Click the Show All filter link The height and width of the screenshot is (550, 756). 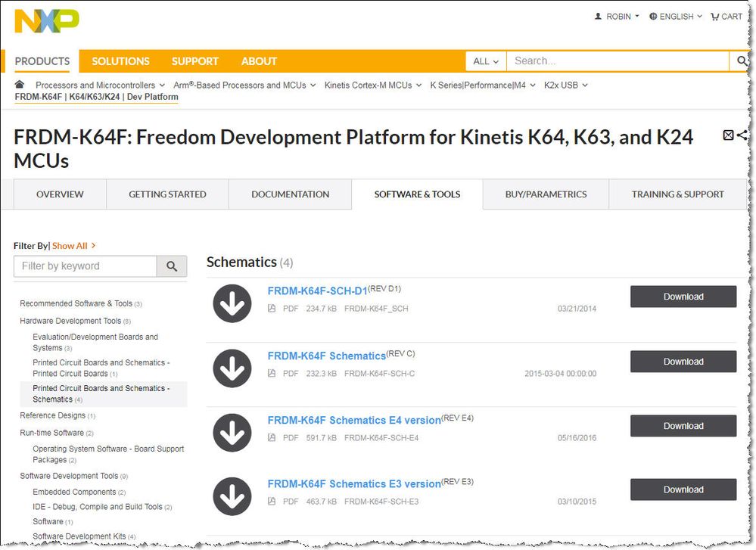pyautogui.click(x=73, y=246)
